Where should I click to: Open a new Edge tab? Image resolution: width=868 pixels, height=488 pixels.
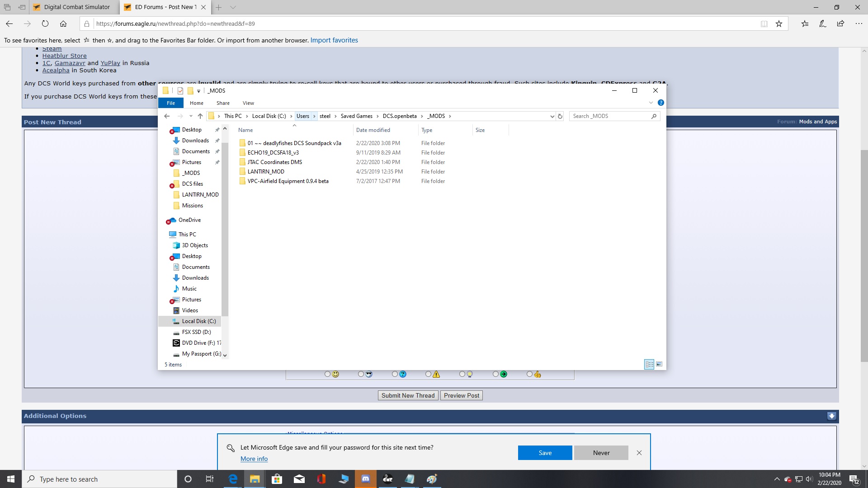pos(219,7)
